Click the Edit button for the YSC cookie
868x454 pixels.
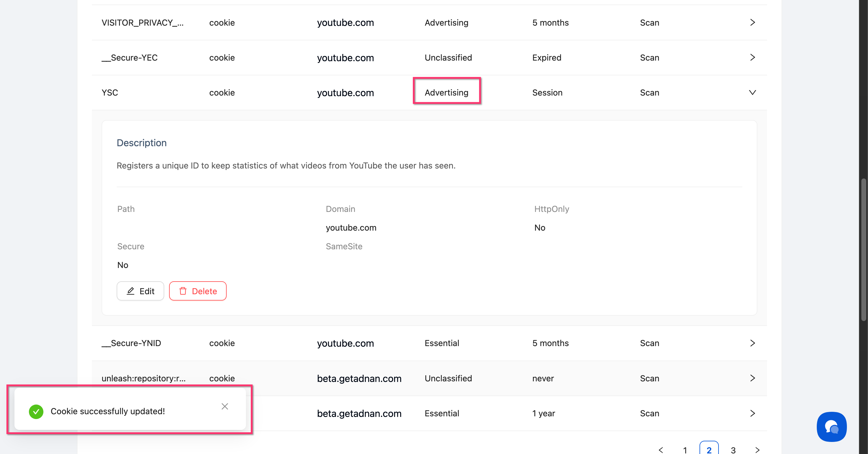[x=140, y=291]
